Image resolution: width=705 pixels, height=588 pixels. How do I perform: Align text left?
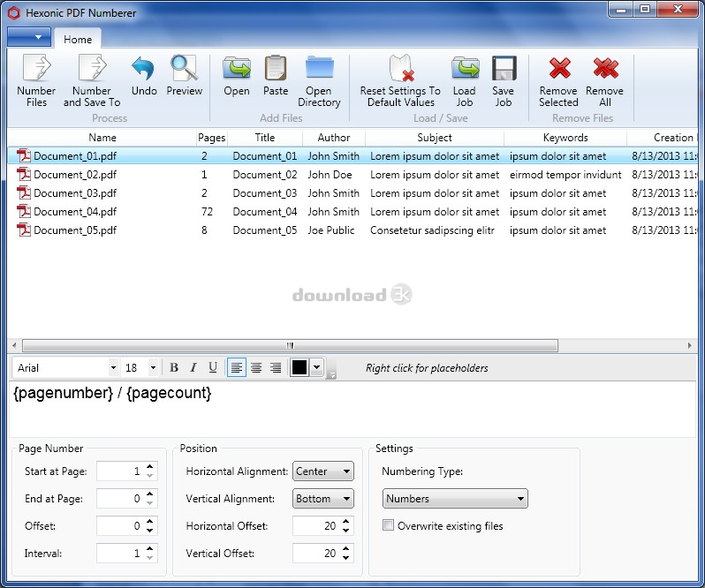237,368
